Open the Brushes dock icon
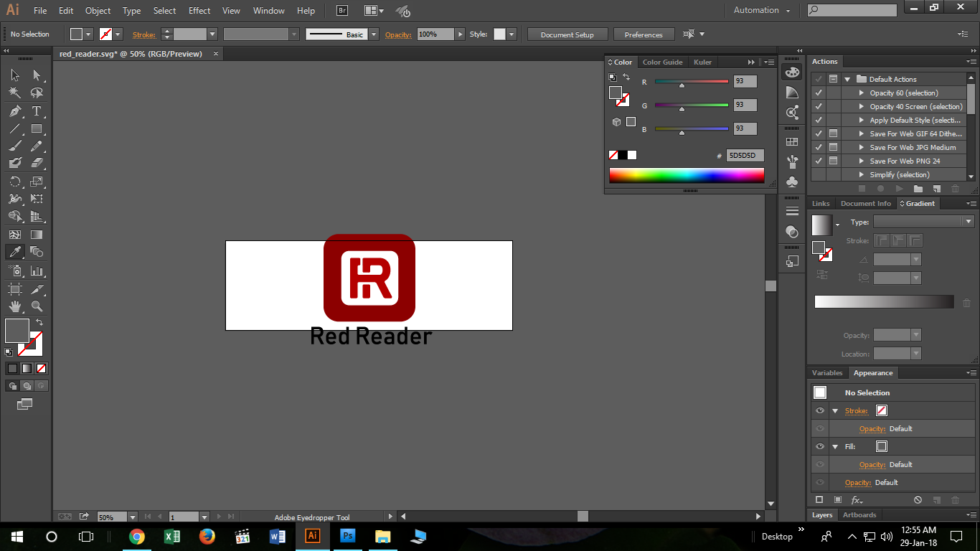 [x=792, y=161]
